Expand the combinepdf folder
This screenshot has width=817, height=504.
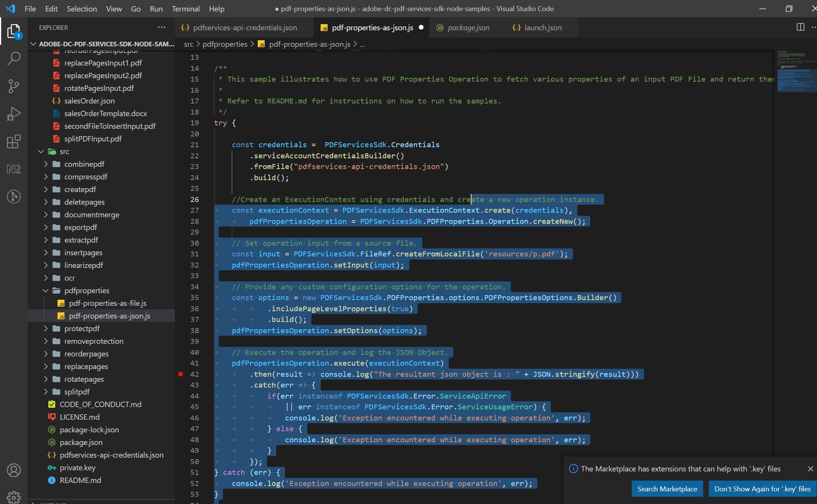[84, 164]
